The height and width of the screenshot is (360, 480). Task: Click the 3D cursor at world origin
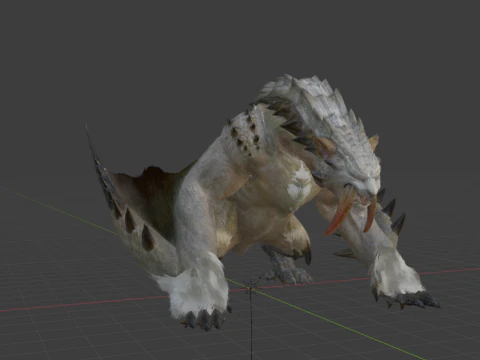coord(251,287)
